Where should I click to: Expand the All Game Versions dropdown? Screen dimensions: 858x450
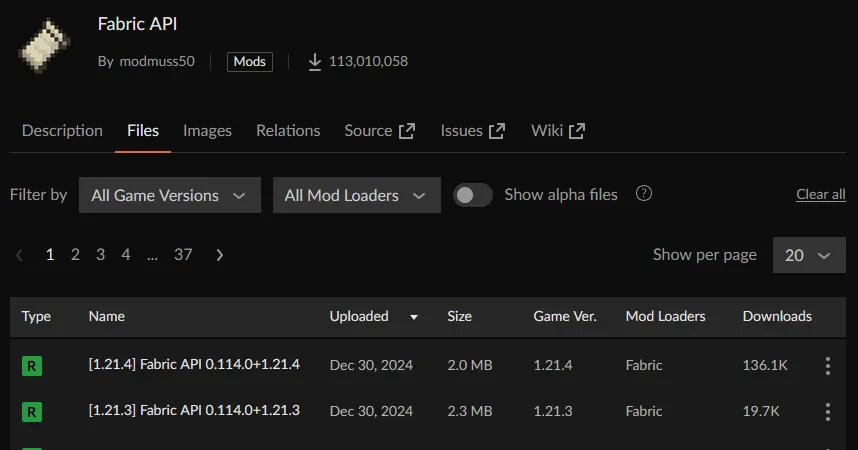(x=170, y=195)
